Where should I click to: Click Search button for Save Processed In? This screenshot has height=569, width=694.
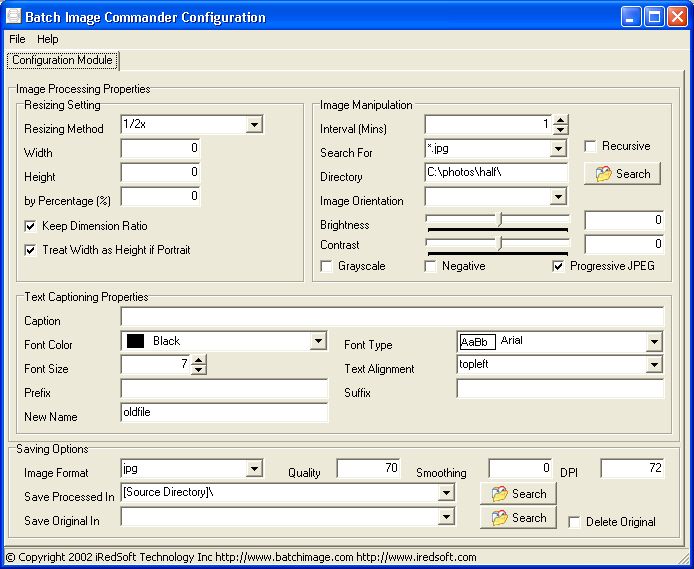[518, 493]
